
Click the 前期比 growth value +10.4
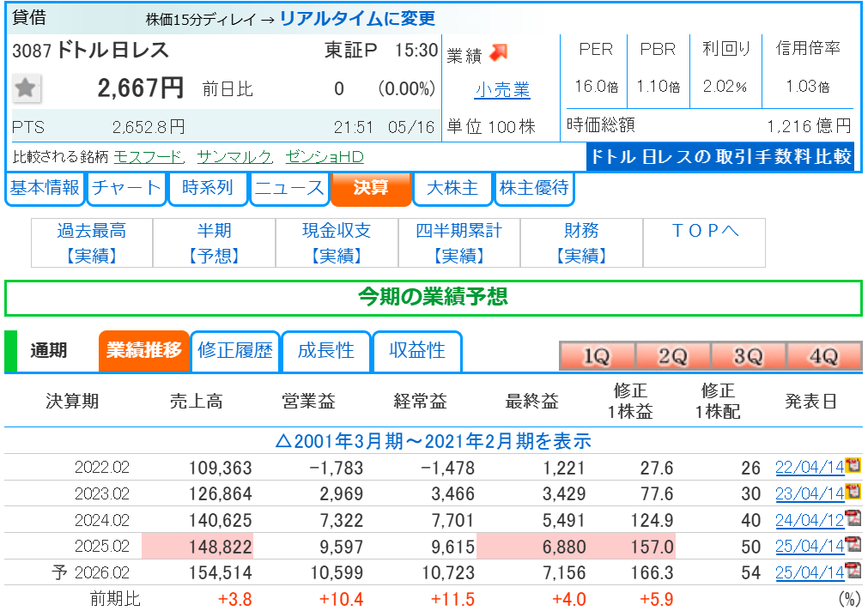coord(341,599)
